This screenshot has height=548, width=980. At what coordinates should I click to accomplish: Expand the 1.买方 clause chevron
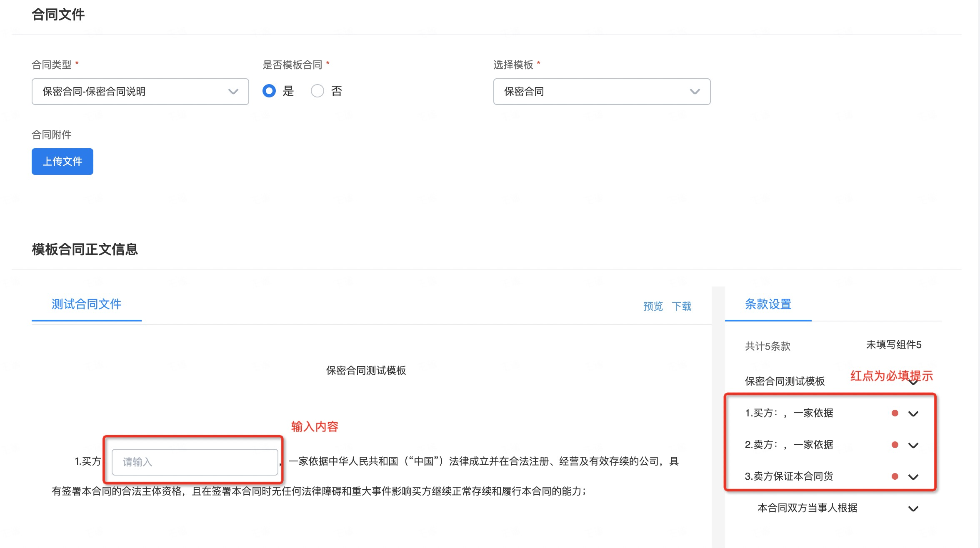click(913, 413)
